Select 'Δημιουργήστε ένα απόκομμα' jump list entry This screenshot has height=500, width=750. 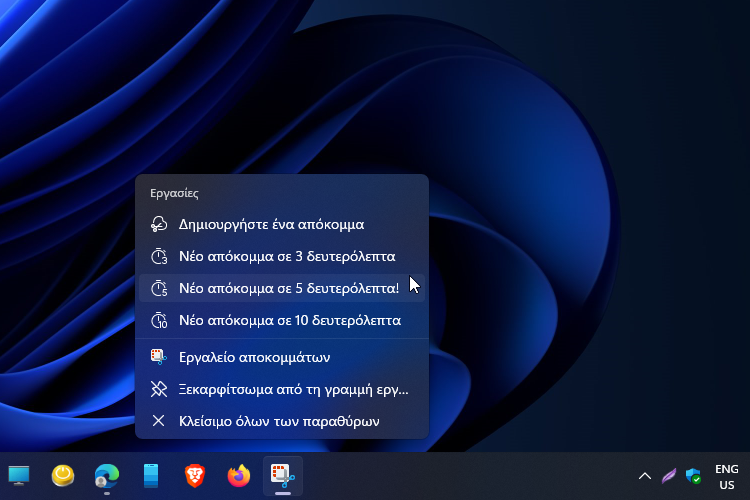tap(282, 224)
